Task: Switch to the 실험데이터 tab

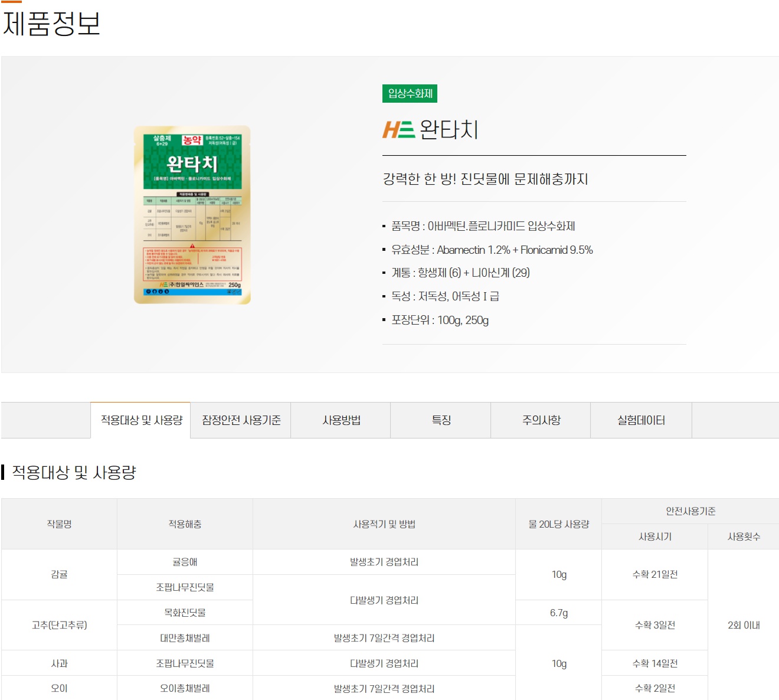Action: (x=641, y=420)
